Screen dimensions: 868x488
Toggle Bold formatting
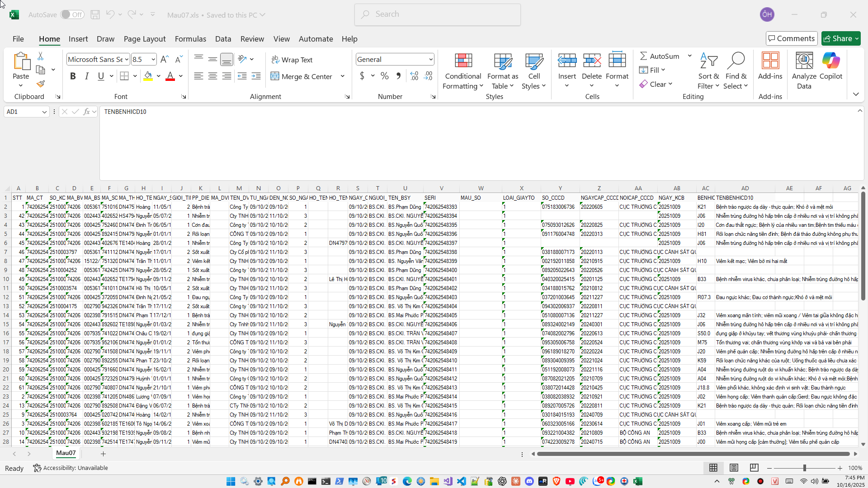[x=73, y=76]
